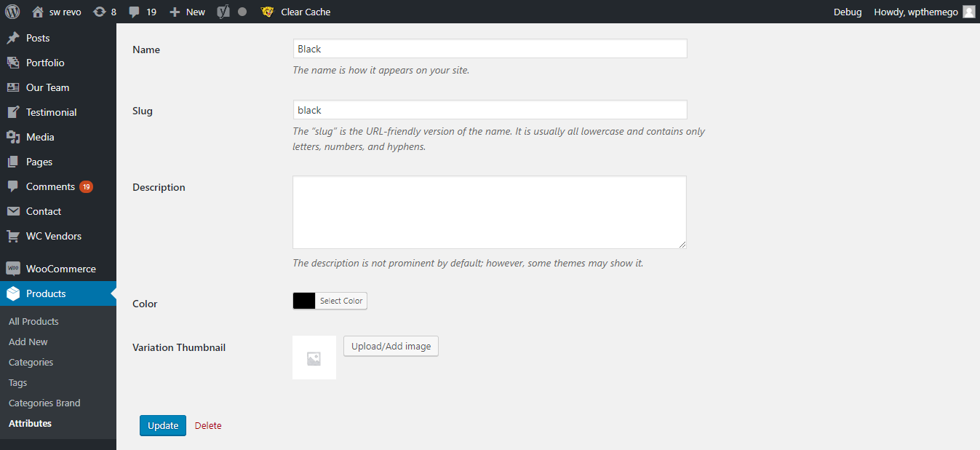Open Attributes submenu
This screenshot has height=450, width=980.
(x=30, y=423)
